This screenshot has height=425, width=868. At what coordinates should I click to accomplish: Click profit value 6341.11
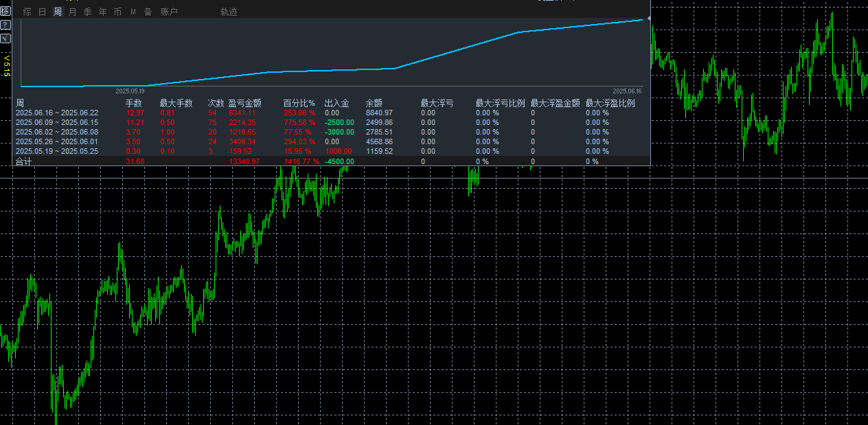pos(242,113)
